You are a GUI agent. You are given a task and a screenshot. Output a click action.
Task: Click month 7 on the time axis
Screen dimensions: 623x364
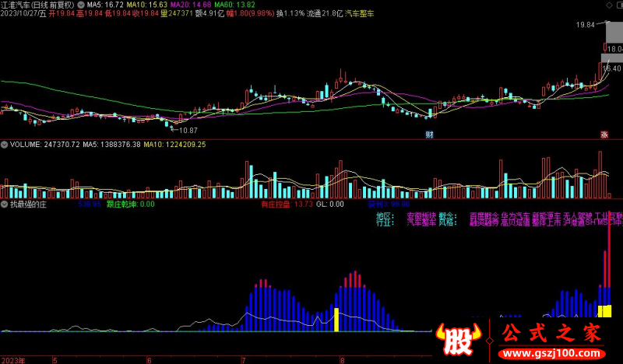244,360
